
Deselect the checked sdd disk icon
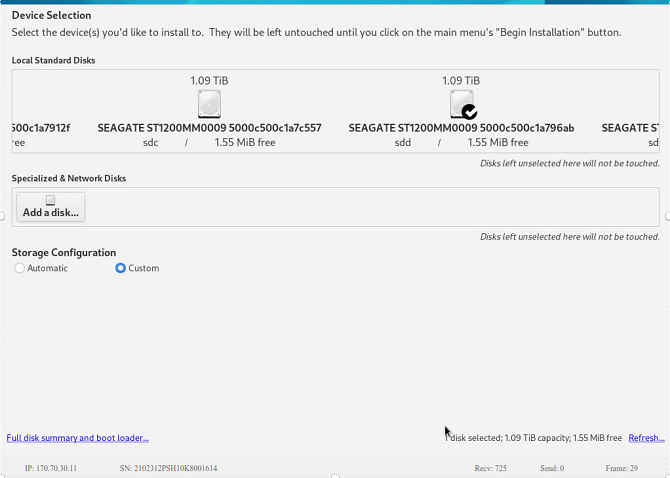461,103
